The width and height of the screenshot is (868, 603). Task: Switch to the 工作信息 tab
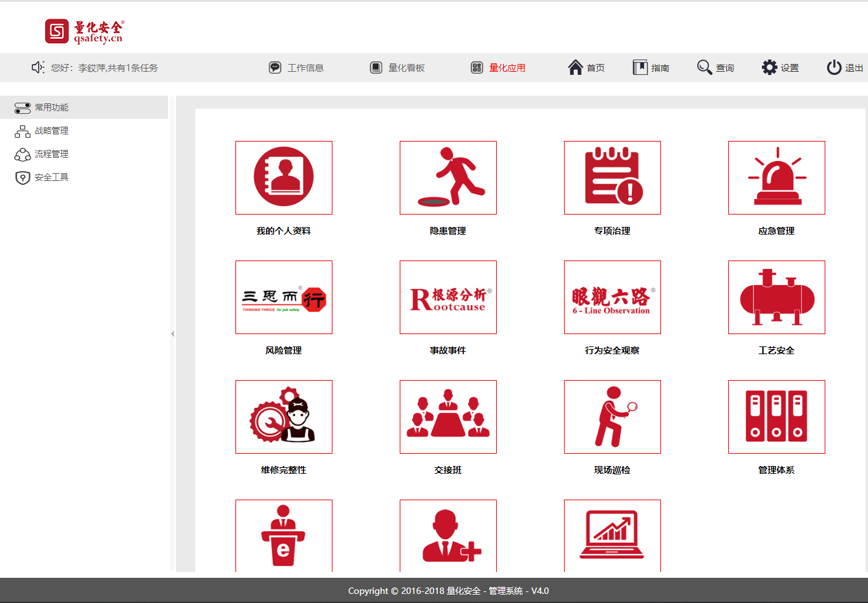point(297,68)
